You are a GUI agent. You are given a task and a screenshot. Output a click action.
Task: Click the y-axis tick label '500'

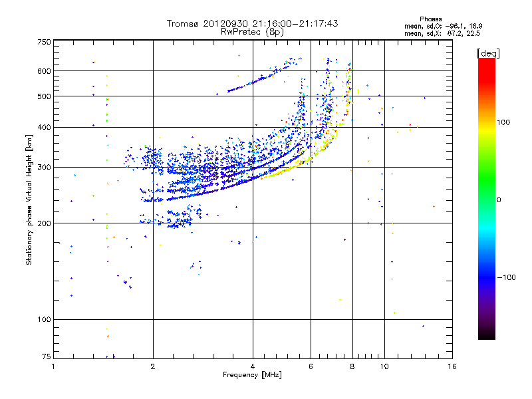click(x=45, y=96)
